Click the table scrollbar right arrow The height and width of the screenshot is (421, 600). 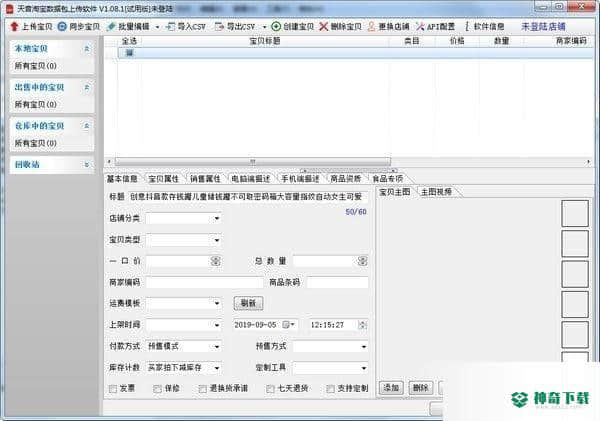click(588, 162)
